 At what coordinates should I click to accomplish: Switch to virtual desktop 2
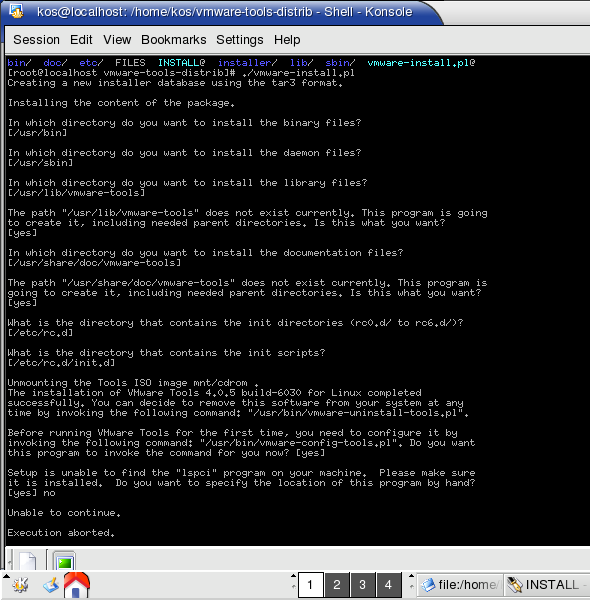pyautogui.click(x=337, y=585)
